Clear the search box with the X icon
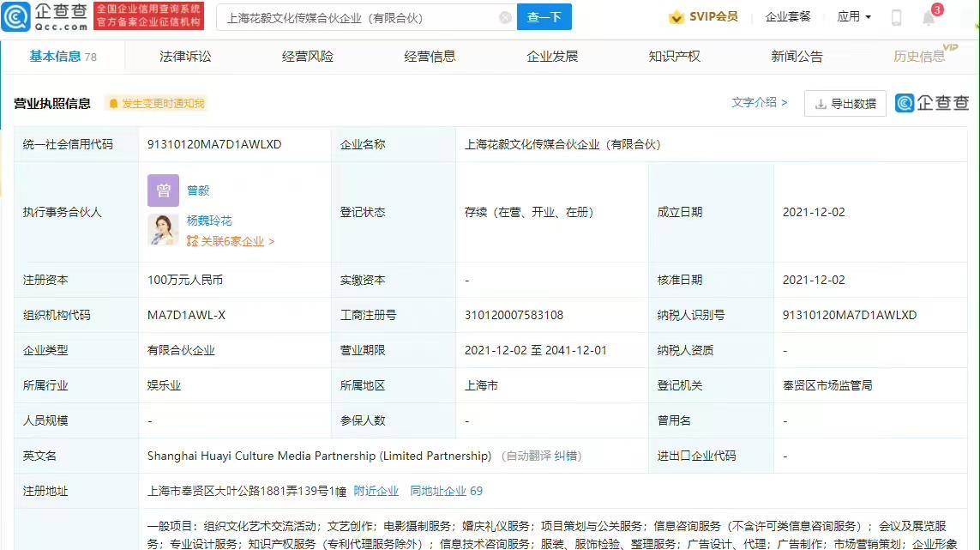This screenshot has height=550, width=980. pyautogui.click(x=505, y=17)
